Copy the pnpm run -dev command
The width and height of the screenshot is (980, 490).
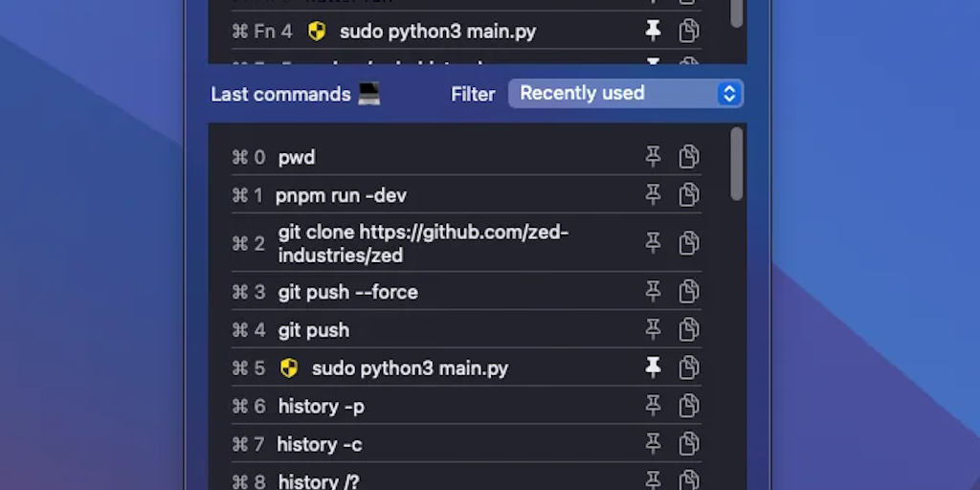point(689,195)
